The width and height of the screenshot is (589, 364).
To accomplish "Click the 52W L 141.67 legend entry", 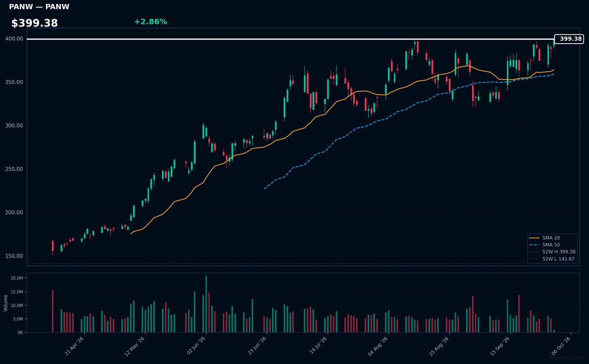I will [552, 259].
